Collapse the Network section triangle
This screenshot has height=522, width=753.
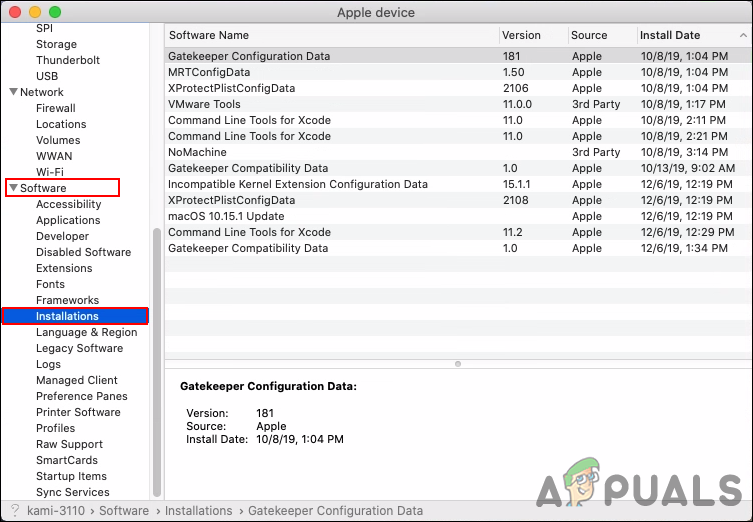(x=13, y=92)
